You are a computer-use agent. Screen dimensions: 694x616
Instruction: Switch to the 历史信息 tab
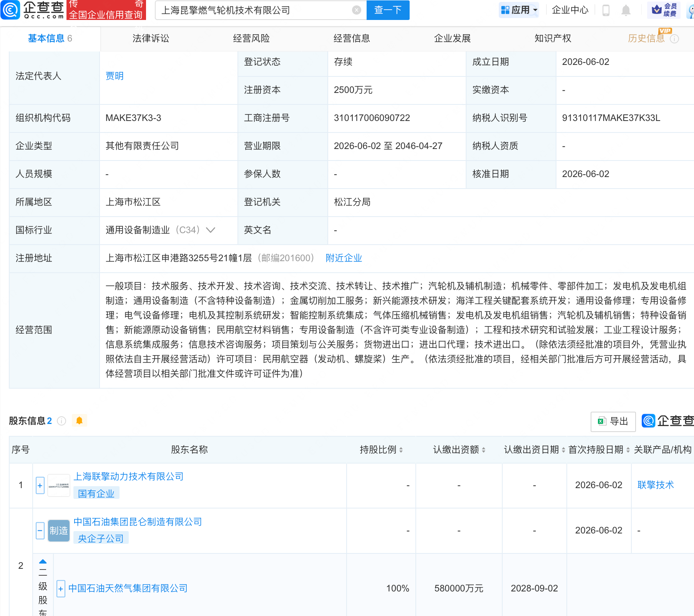[x=646, y=38]
